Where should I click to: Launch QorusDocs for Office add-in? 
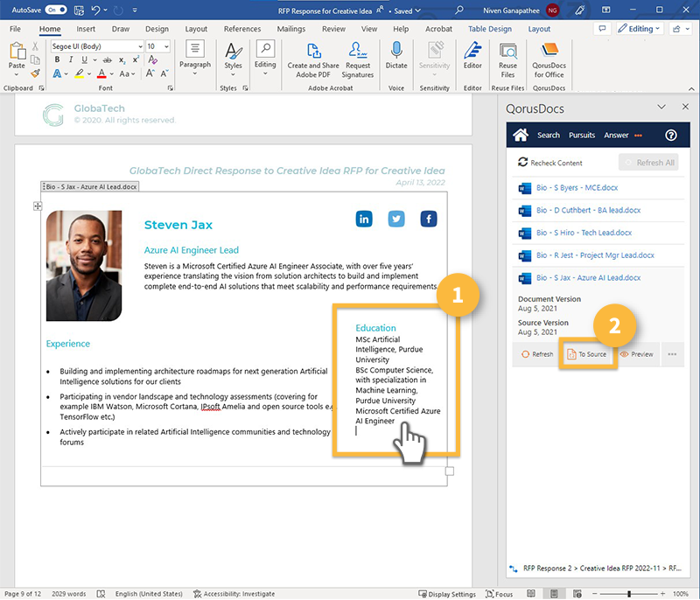pyautogui.click(x=549, y=59)
